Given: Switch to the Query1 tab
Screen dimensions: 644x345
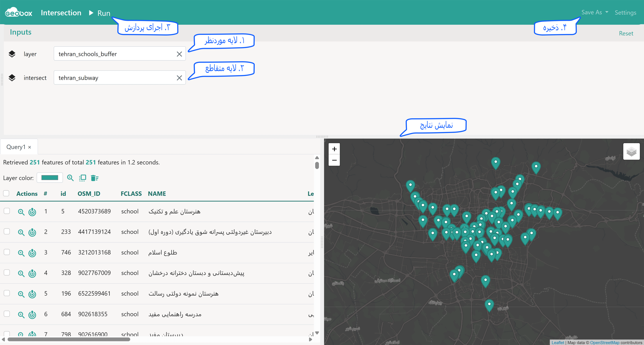Looking at the screenshot, I should click(x=16, y=147).
